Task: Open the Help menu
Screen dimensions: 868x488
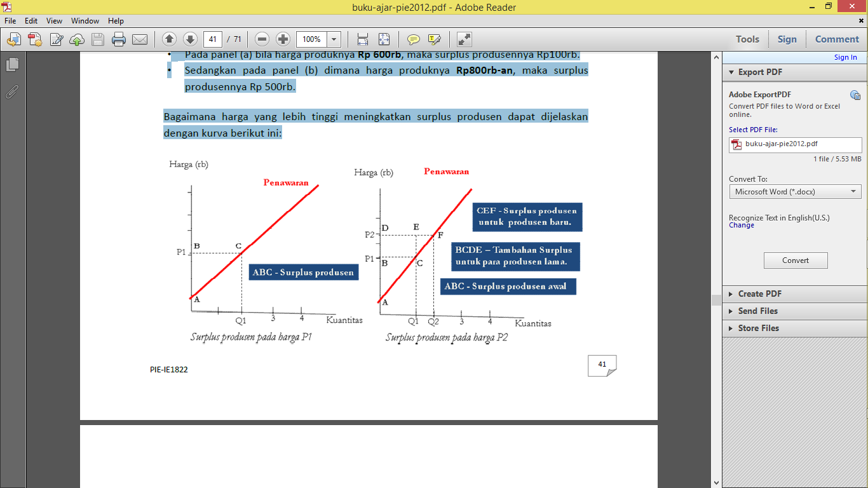Action: click(116, 21)
